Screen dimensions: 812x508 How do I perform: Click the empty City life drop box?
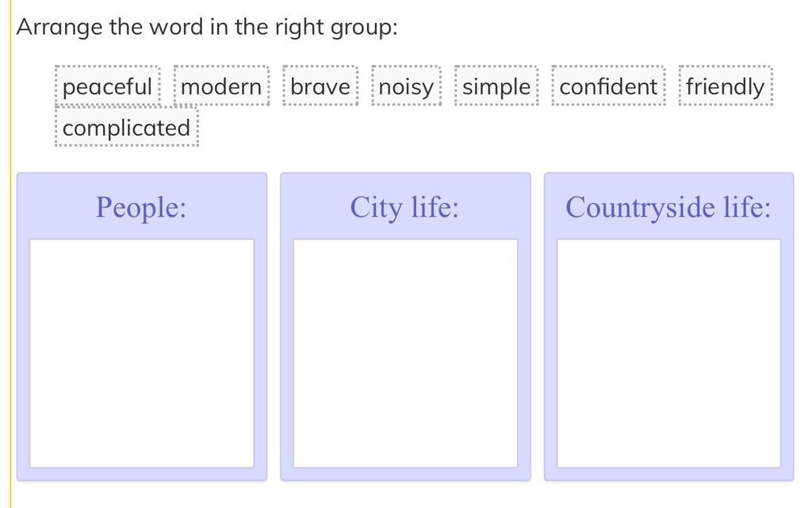pyautogui.click(x=405, y=353)
